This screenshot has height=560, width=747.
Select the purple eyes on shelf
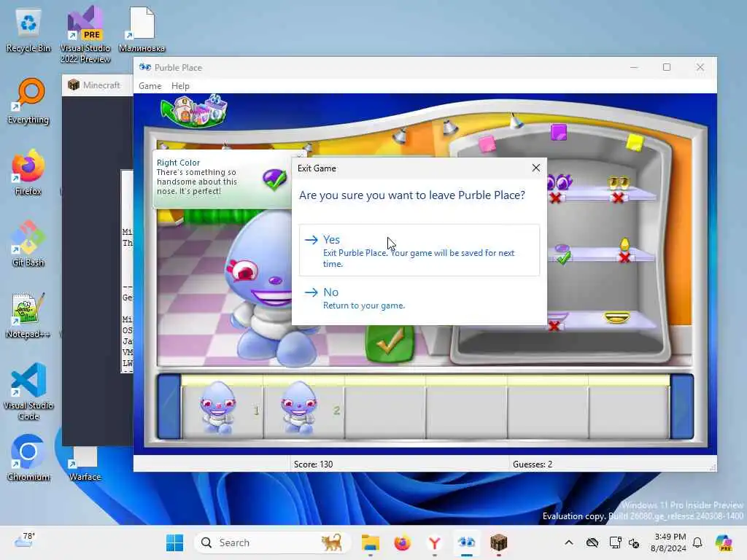(559, 182)
